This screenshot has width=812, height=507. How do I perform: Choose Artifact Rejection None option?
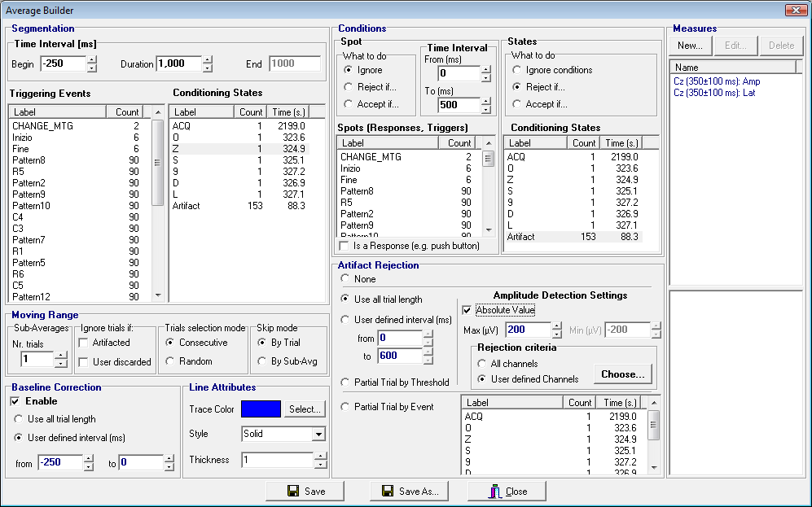(x=345, y=279)
